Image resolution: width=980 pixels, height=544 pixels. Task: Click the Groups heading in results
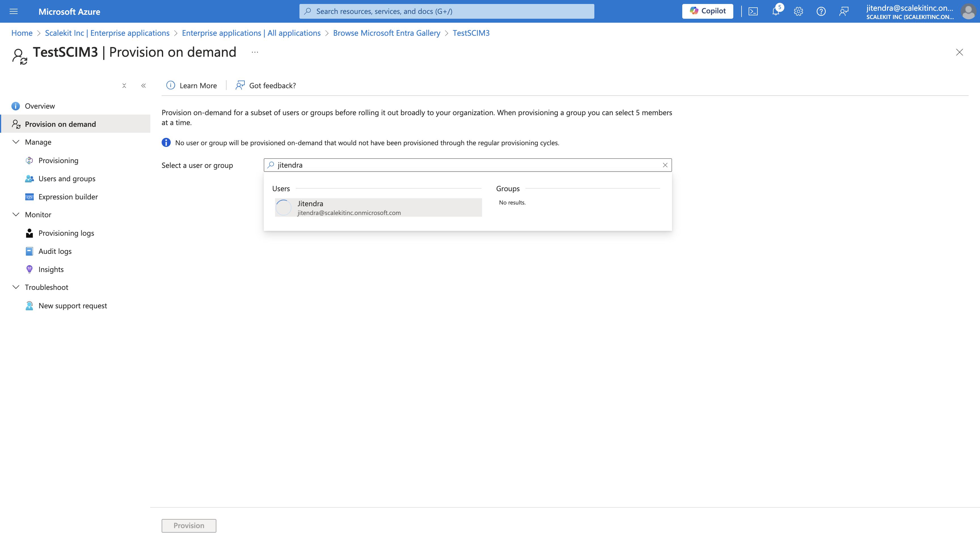click(x=508, y=189)
